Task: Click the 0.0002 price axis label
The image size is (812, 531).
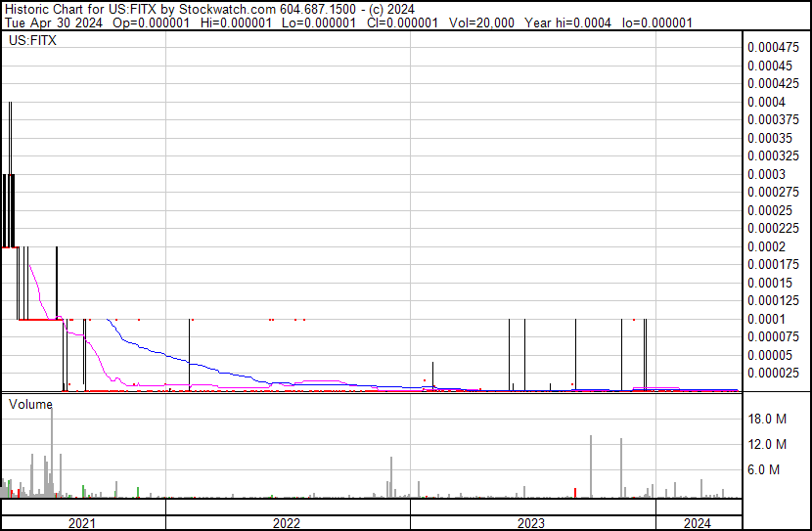Action: pos(766,246)
